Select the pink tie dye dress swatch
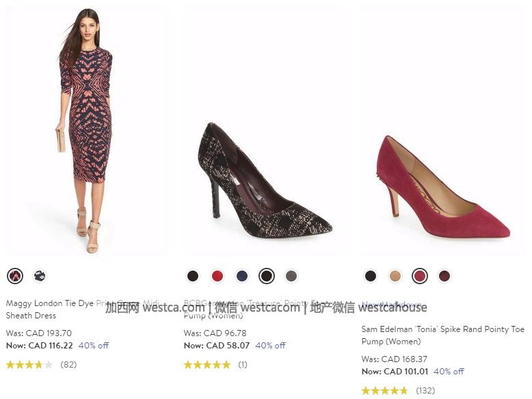This screenshot has height=399, width=532. [x=15, y=275]
